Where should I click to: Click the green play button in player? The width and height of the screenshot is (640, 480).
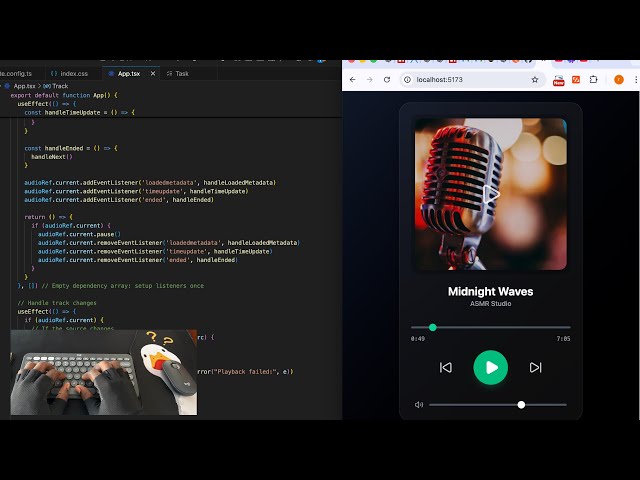pos(490,367)
